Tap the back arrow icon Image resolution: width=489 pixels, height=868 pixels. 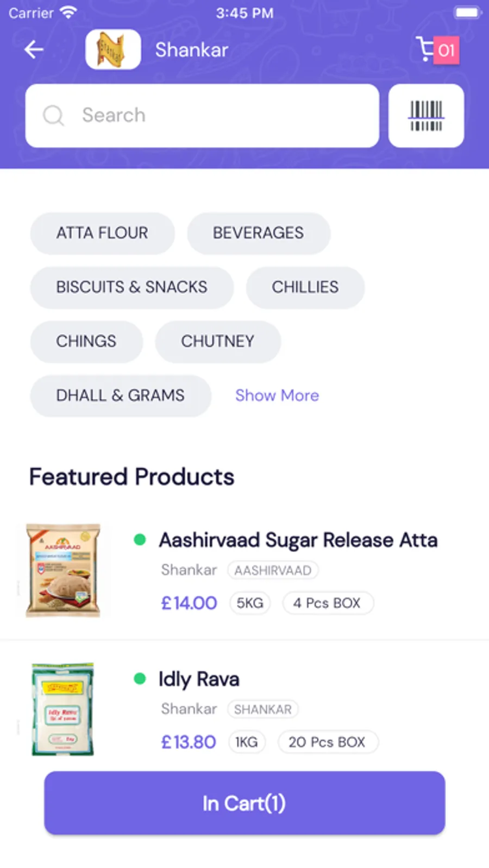[34, 49]
